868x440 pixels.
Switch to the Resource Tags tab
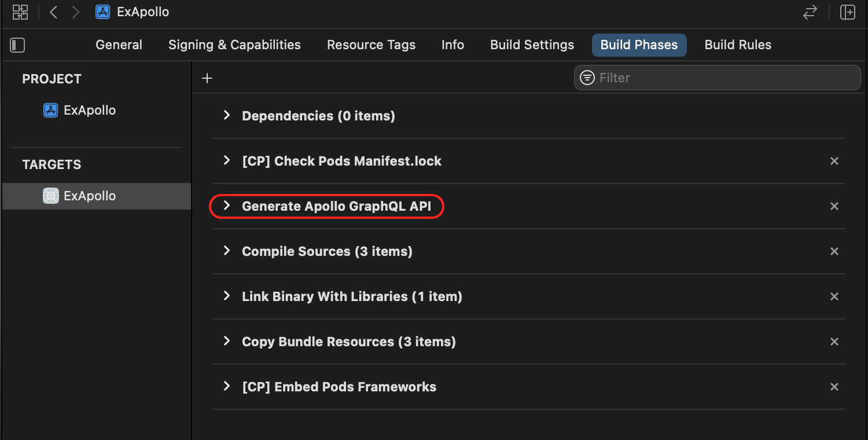click(371, 45)
